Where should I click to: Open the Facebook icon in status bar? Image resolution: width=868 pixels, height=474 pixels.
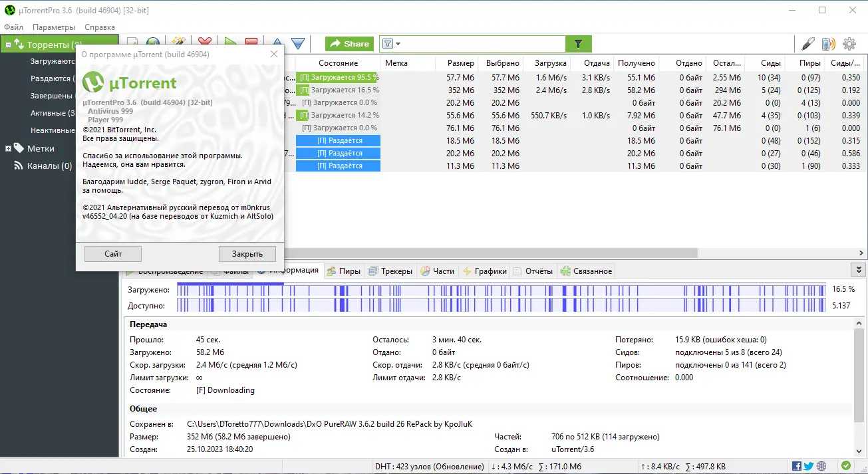point(797,466)
